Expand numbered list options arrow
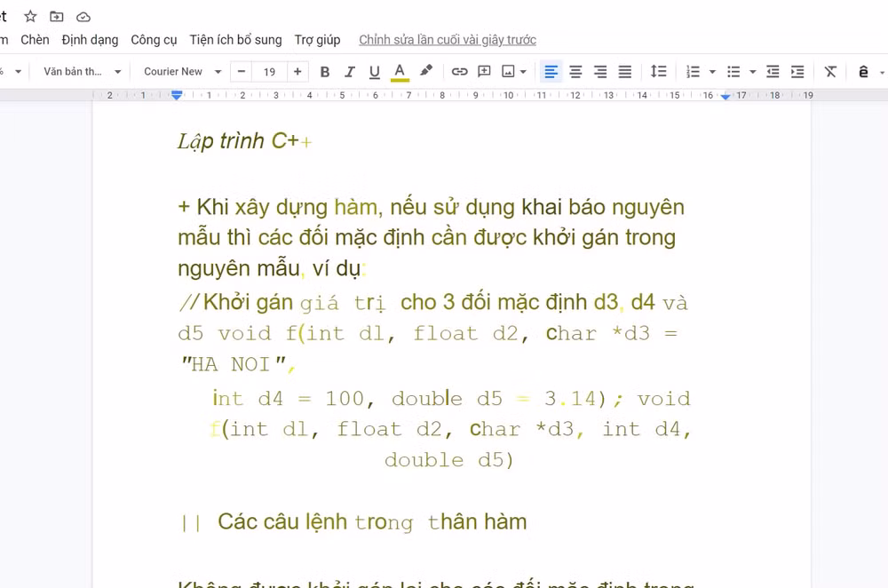 [712, 72]
